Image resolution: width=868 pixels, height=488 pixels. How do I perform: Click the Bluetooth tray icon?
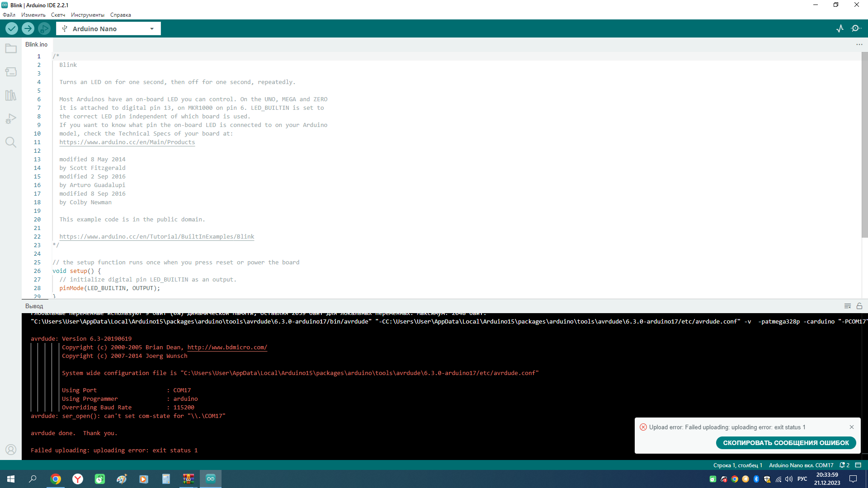coord(756,479)
